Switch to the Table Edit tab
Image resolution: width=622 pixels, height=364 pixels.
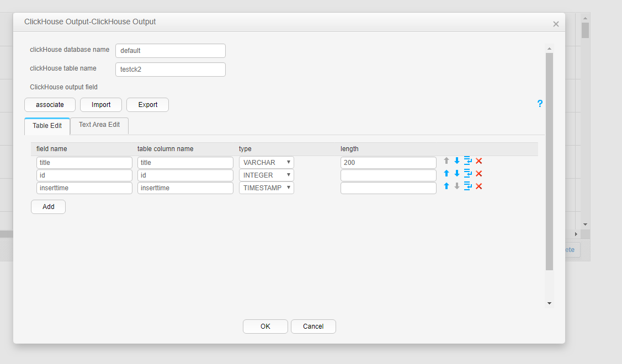tap(47, 126)
